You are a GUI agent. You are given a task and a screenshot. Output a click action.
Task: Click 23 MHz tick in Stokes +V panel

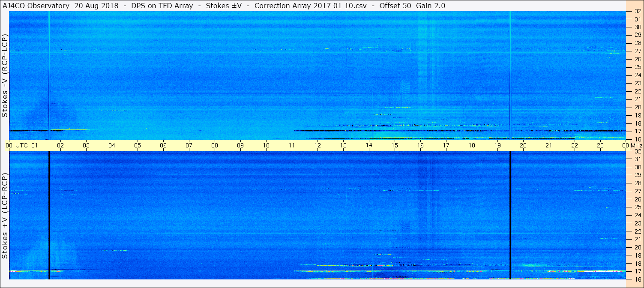point(638,223)
